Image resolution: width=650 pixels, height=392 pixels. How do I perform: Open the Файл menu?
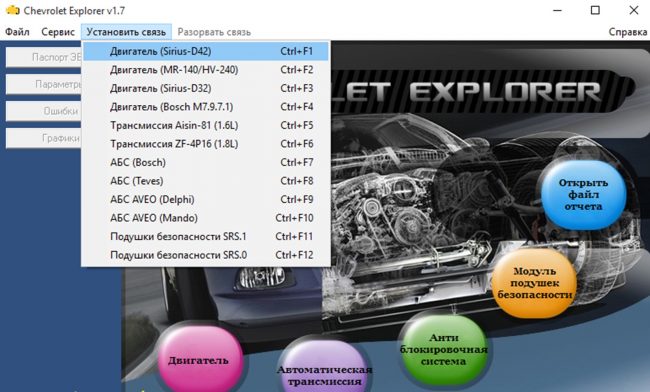coord(17,32)
